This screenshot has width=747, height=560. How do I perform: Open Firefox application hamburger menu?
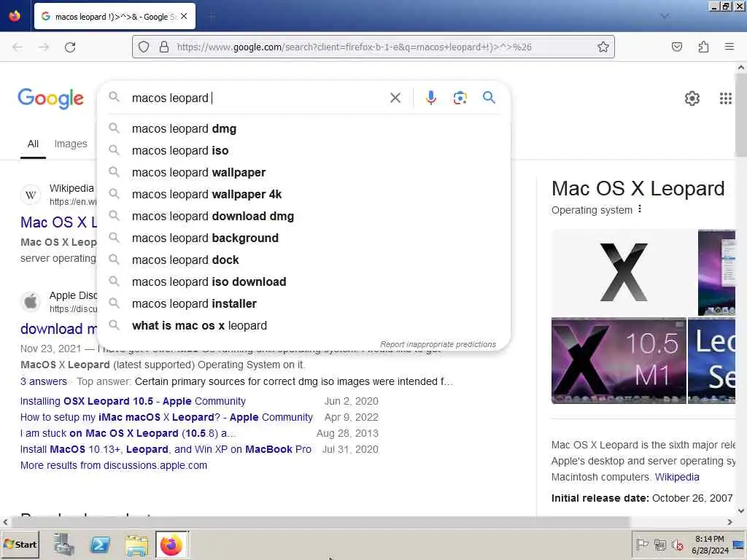tap(729, 47)
